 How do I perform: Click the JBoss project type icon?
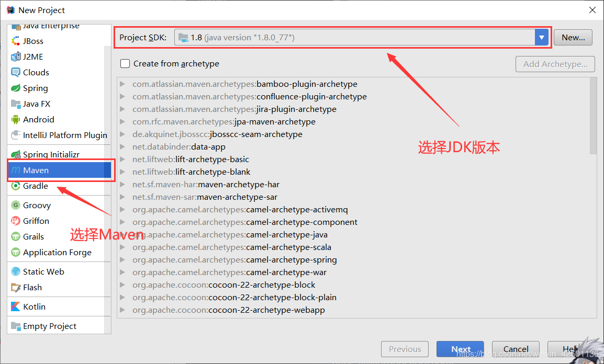pyautogui.click(x=16, y=41)
